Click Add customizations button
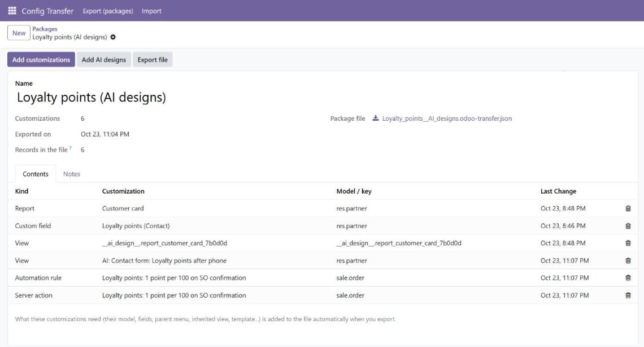The width and height of the screenshot is (644, 347). pyautogui.click(x=41, y=59)
